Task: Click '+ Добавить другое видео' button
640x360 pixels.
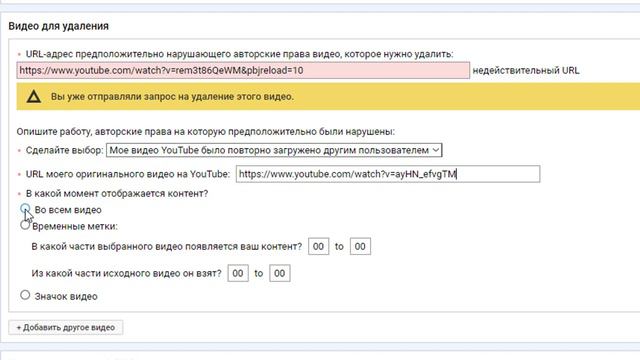Action: (x=65, y=327)
